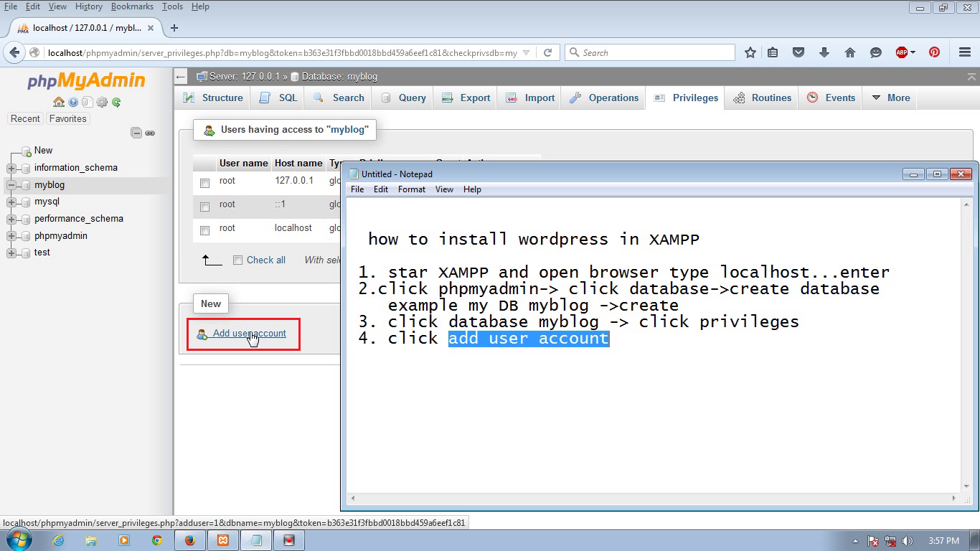Tick the checkbox for root at 127.0.0.1
The width and height of the screenshot is (980, 551).
[205, 184]
